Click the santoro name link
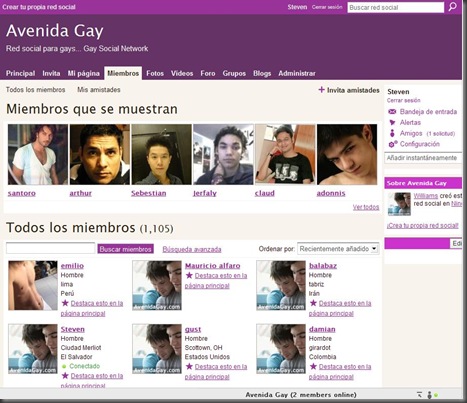 coord(22,193)
